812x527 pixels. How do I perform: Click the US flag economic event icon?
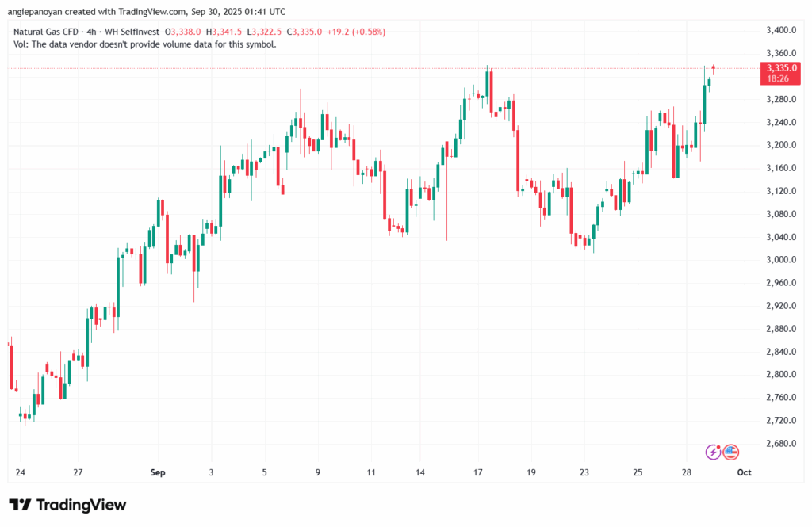click(730, 452)
